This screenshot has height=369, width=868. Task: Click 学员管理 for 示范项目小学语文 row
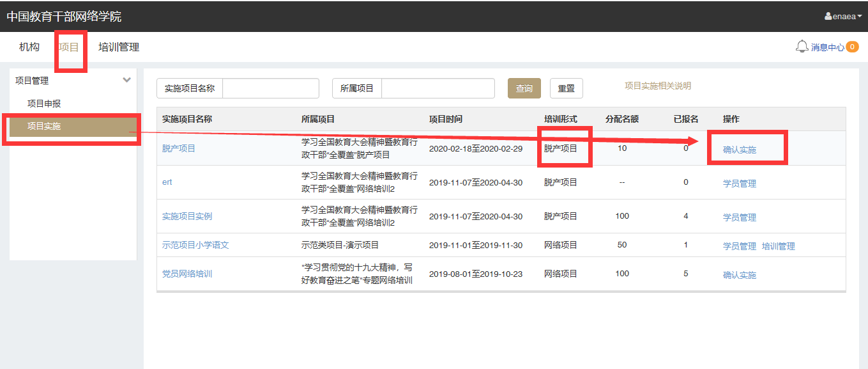coord(740,246)
